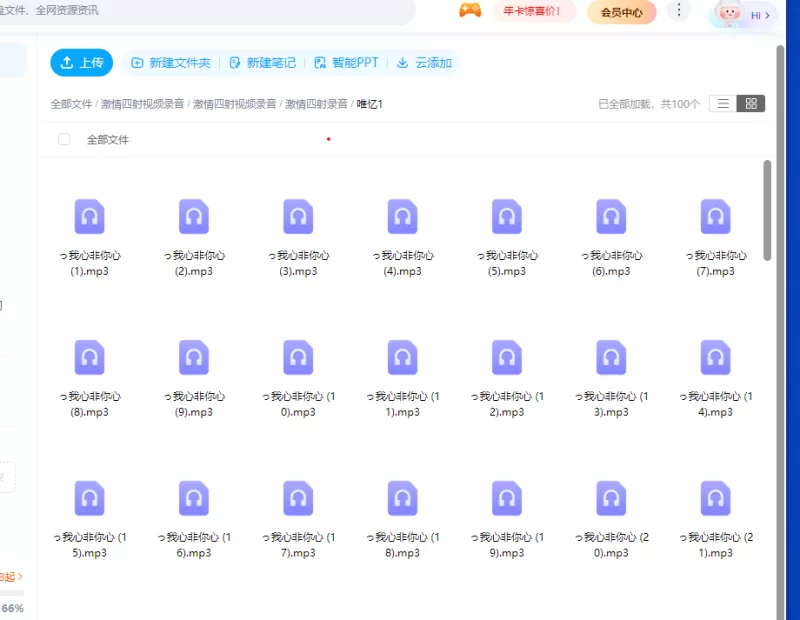Open audio file っ我心非你心 (10).mp3

[x=298, y=379]
